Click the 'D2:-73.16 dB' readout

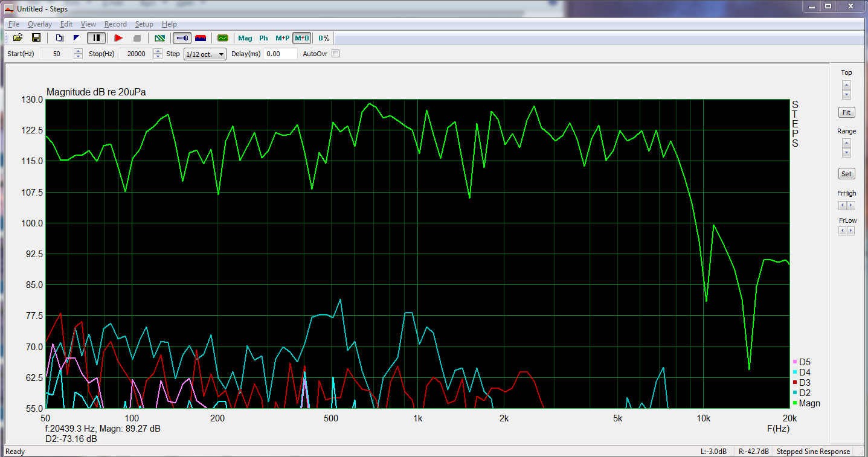pos(71,439)
